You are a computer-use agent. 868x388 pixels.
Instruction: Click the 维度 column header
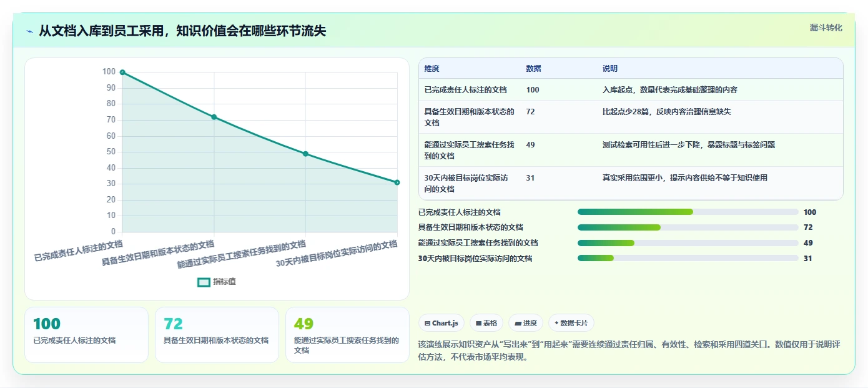coord(432,69)
